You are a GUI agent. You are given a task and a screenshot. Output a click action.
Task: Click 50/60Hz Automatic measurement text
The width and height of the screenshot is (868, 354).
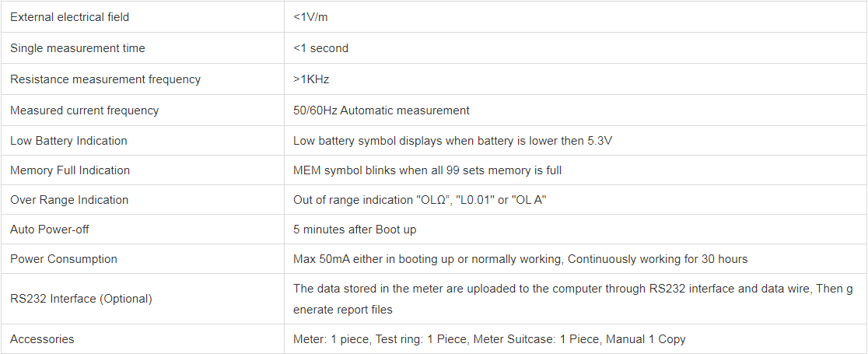(381, 110)
